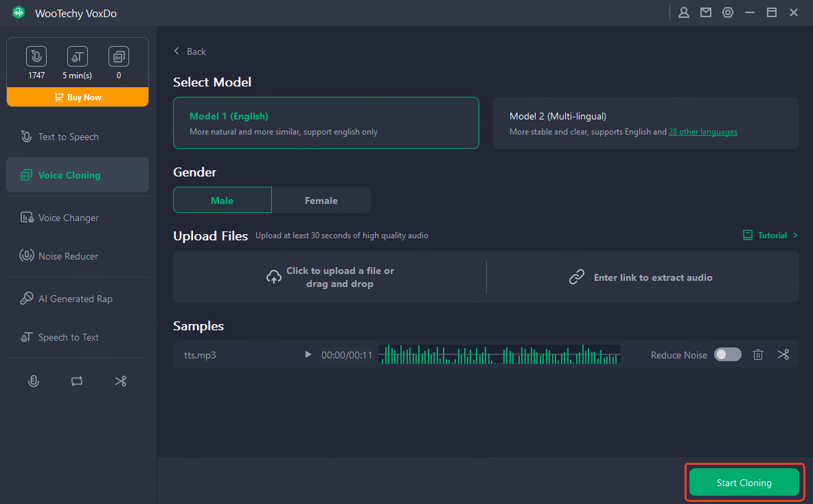Select Female gender option
The width and height of the screenshot is (813, 504).
pos(321,201)
